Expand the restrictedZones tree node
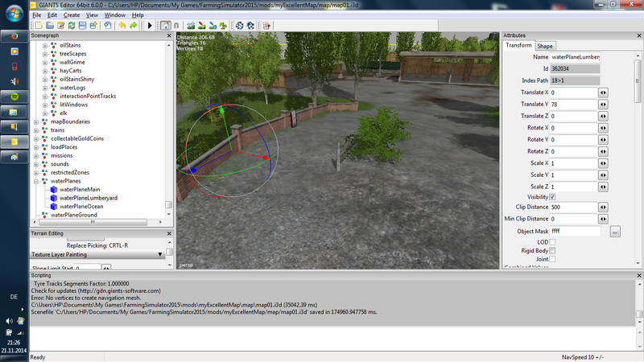The image size is (644, 362). point(36,173)
